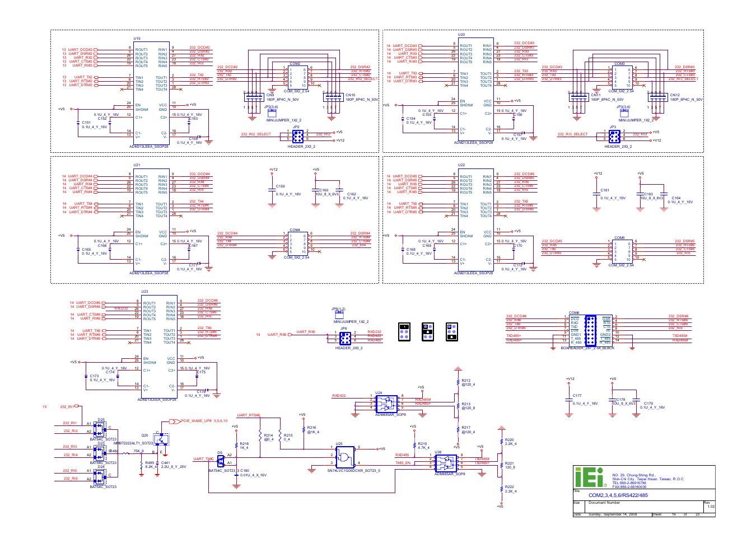The width and height of the screenshot is (756, 534).
Task: Click the C180 capacitor symbol
Action: coord(237,476)
